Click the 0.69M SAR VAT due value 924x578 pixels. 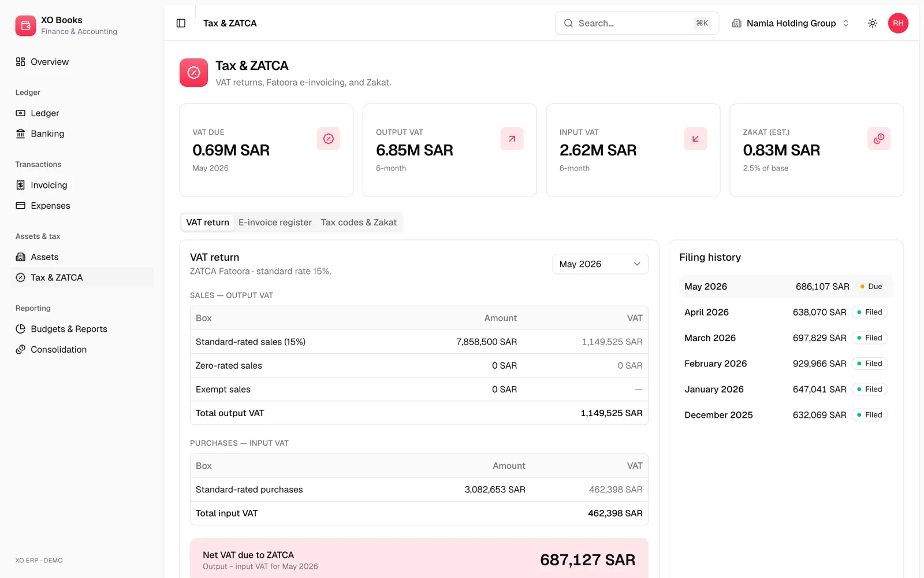tap(231, 150)
